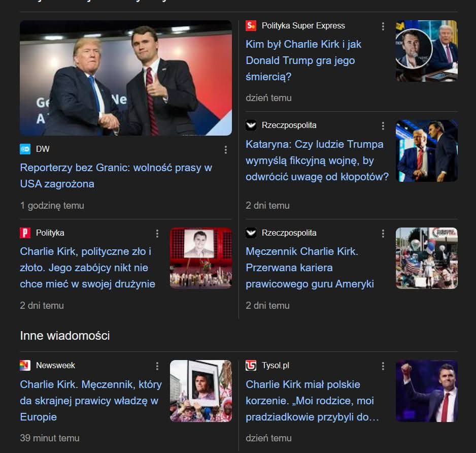Click the raised-fist thumbnail of the Tysol.pl article
Image resolution: width=476 pixels, height=453 pixels.
click(x=426, y=391)
